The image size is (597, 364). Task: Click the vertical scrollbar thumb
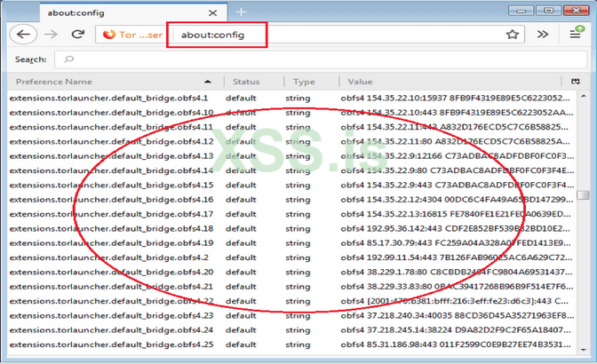pyautogui.click(x=583, y=194)
